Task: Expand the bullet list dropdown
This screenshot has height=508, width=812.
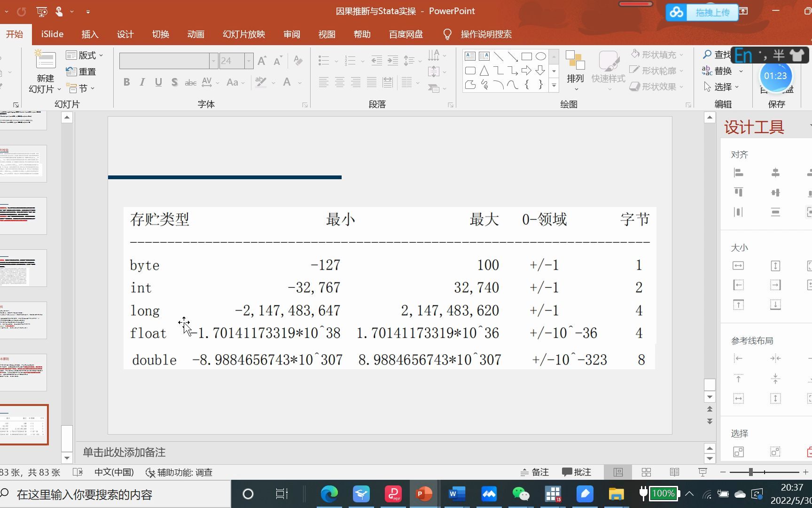Action: click(x=336, y=61)
